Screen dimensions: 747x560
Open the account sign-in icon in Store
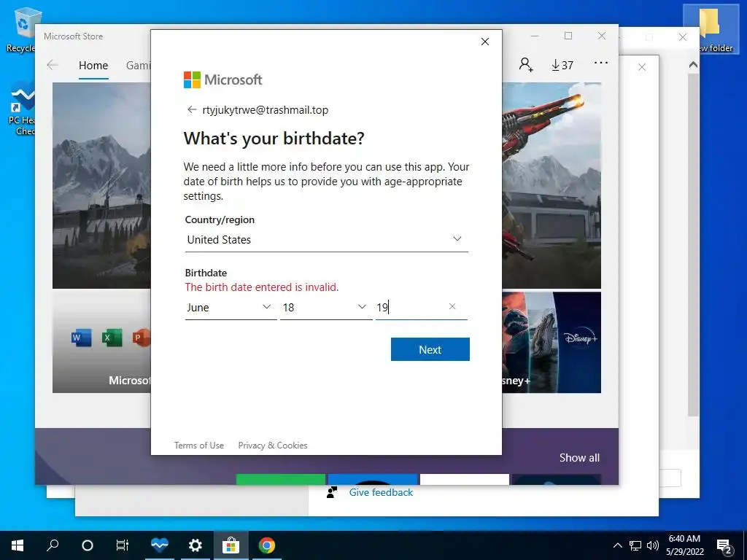(526, 64)
